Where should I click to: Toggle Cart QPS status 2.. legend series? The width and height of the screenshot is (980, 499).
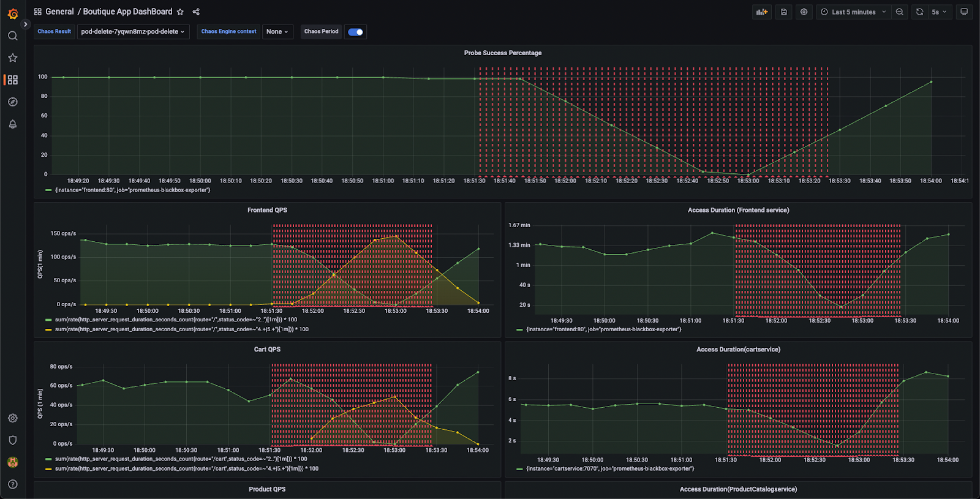tap(181, 459)
